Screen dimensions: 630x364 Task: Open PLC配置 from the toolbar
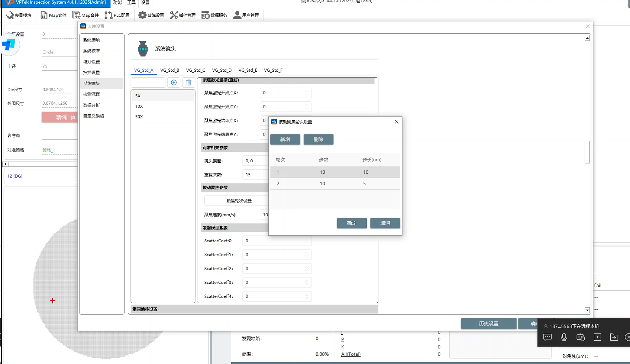click(x=117, y=15)
